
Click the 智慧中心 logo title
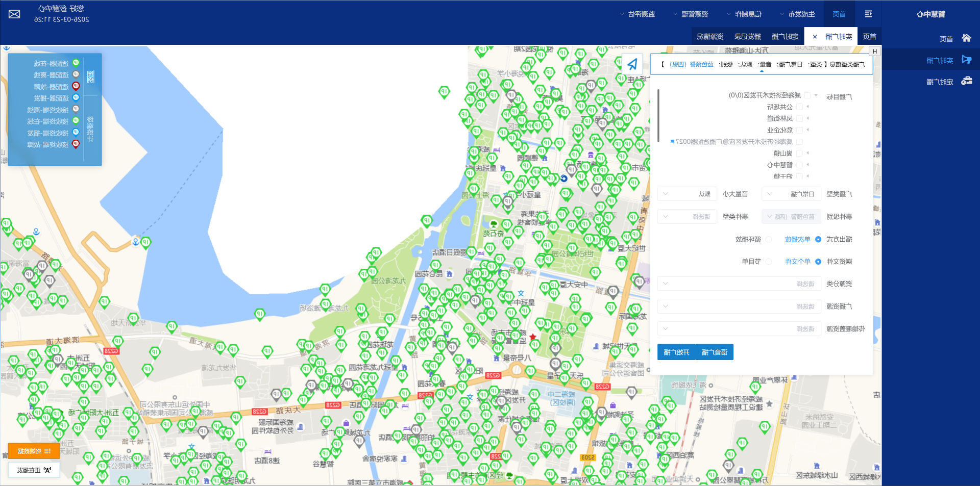[931, 14]
